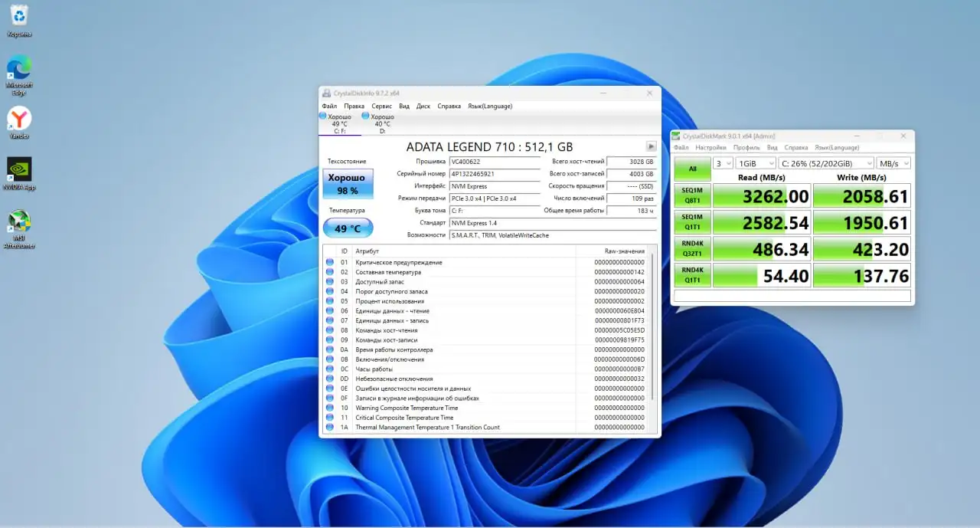Open Язык(Language) menu in CrystalDiskMark

pyautogui.click(x=837, y=147)
